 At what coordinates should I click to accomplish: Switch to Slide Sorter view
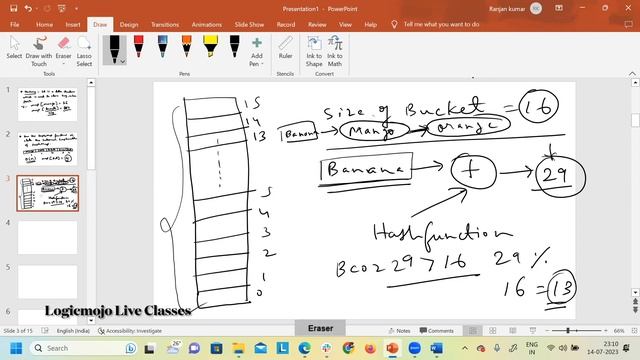click(493, 331)
